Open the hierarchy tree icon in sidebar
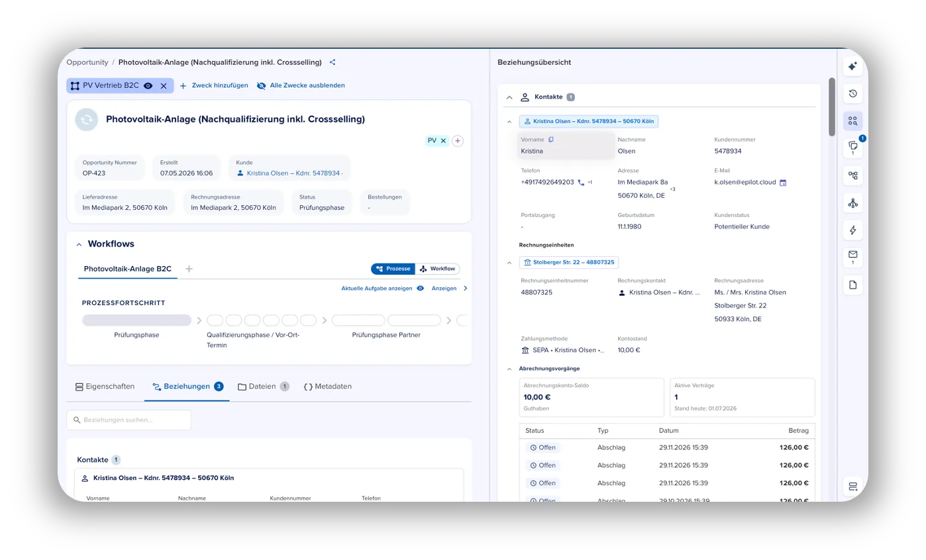The image size is (926, 560). pyautogui.click(x=852, y=203)
